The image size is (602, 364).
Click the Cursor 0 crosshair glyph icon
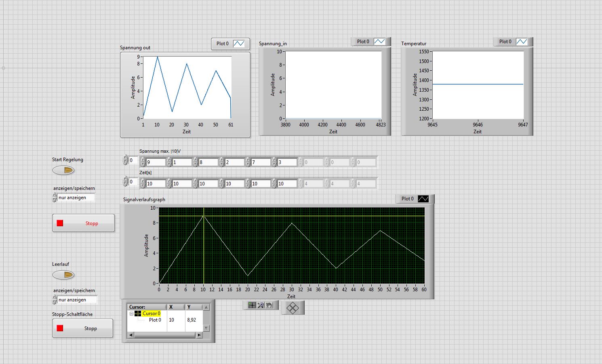(138, 314)
